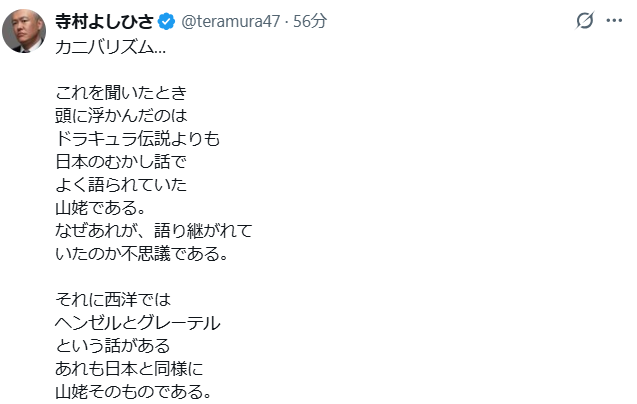Click the line あれも日本と同様に
This screenshot has width=637, height=404.
point(130,367)
